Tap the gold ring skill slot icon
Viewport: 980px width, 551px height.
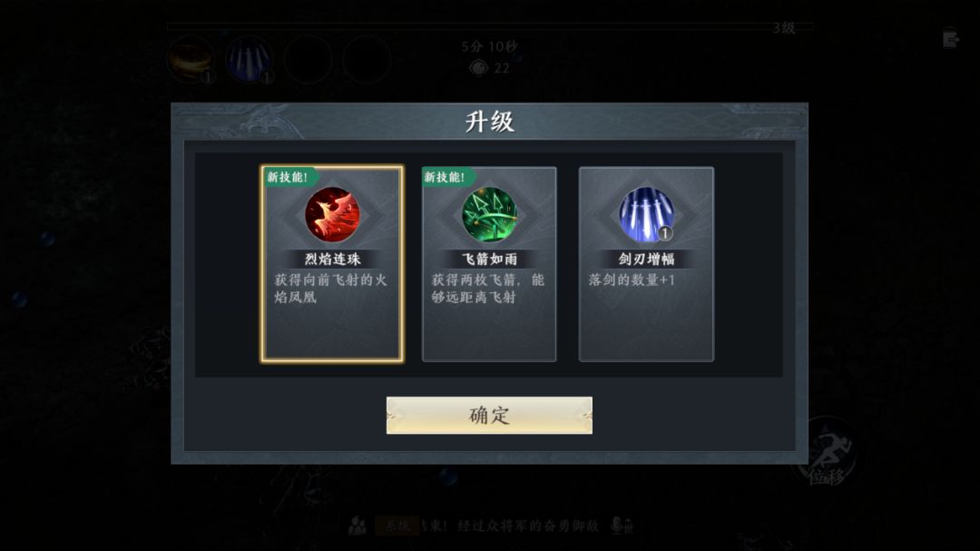pos(191,59)
